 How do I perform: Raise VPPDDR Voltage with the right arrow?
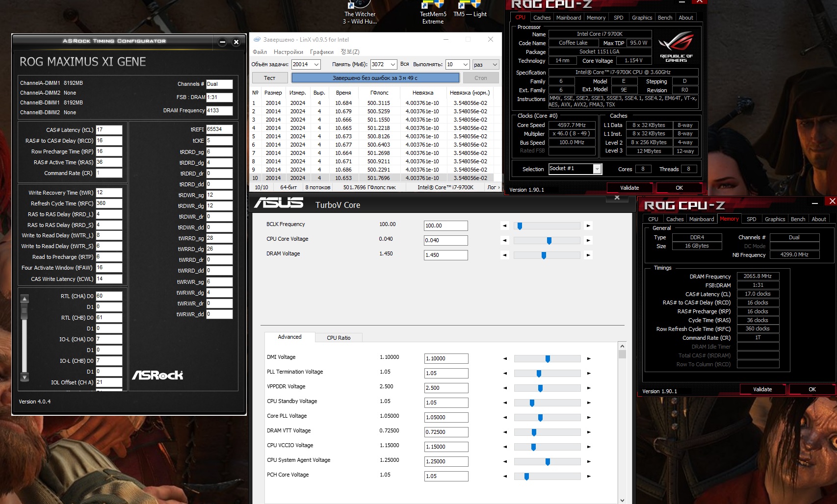pyautogui.click(x=589, y=388)
